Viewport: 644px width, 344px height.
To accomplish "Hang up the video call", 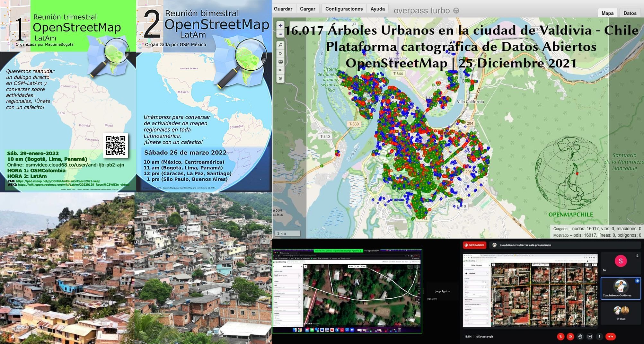I will (611, 337).
